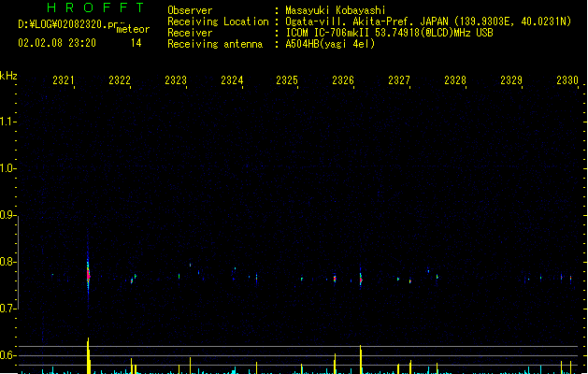Click the 1.1 kHz frequency label
Screen dimensions: 588x374
point(7,122)
